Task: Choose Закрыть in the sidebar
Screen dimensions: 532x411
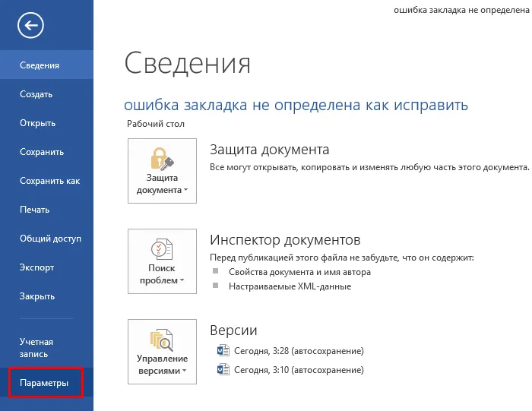Action: click(x=46, y=296)
